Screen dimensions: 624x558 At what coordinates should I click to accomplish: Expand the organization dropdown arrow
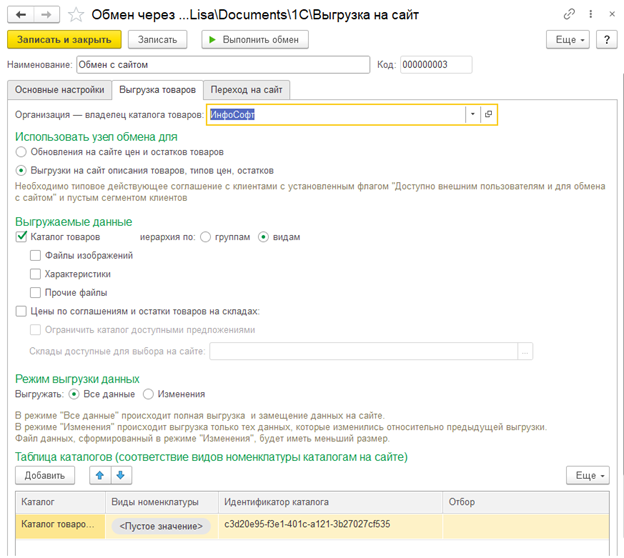coord(471,115)
